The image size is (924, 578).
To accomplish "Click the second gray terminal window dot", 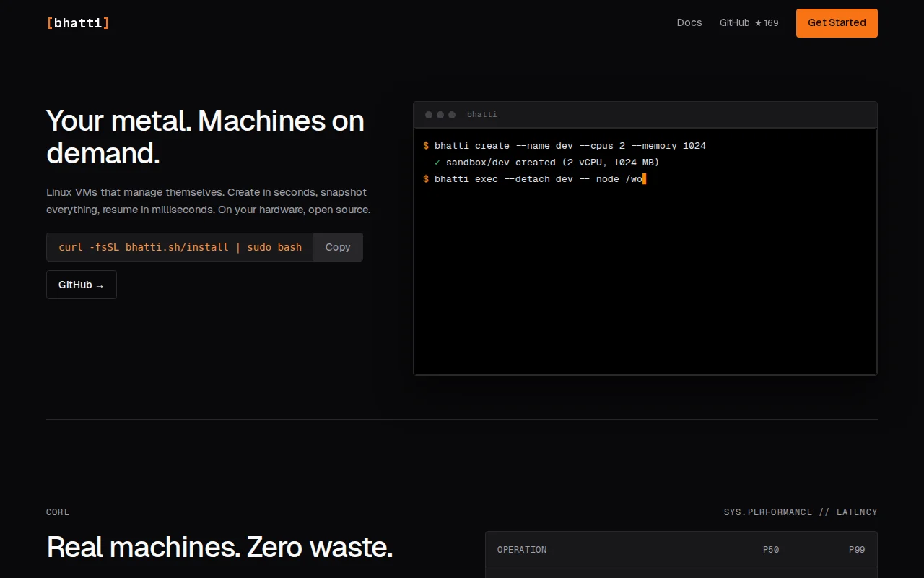I will 440,115.
